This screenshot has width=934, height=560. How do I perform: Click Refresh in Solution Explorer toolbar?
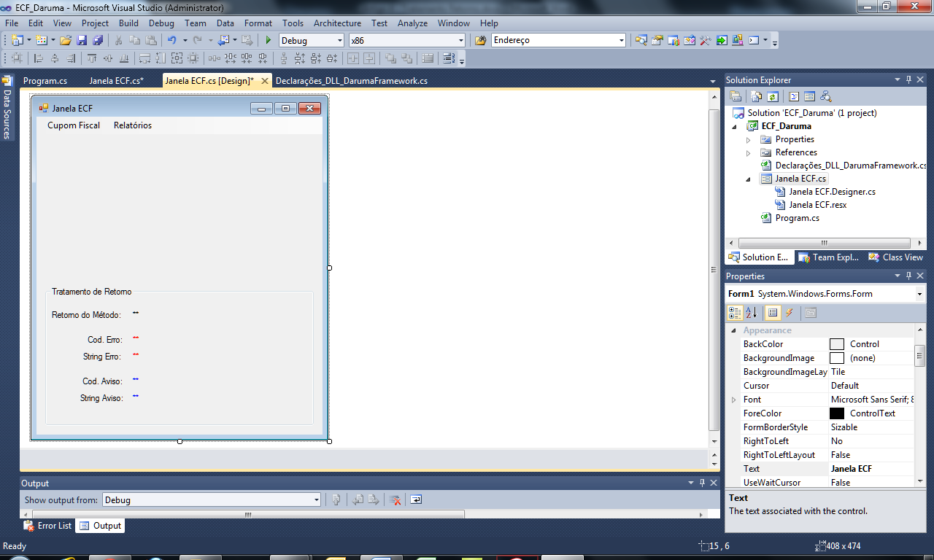point(773,96)
